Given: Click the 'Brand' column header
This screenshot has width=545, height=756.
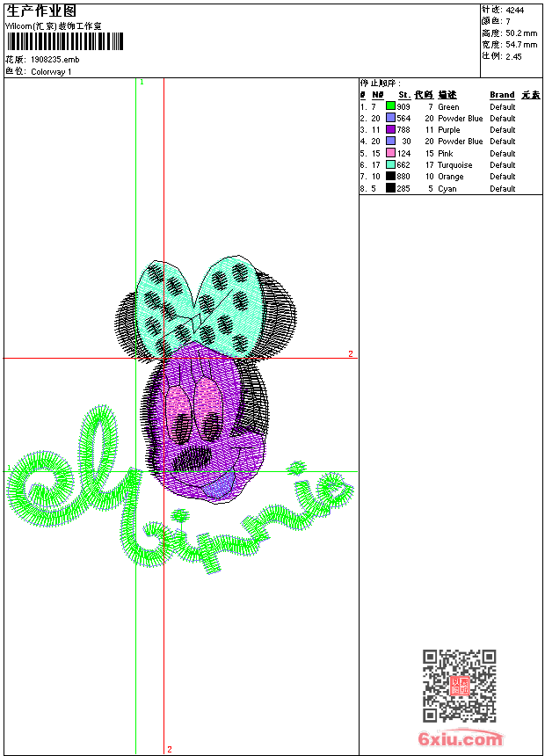Looking at the screenshot, I should (x=502, y=95).
